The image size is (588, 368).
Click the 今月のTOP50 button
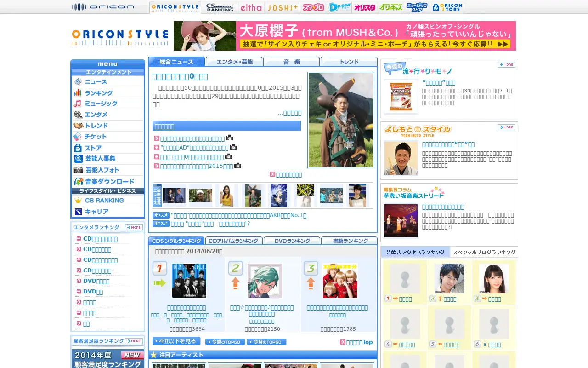pos(266,342)
